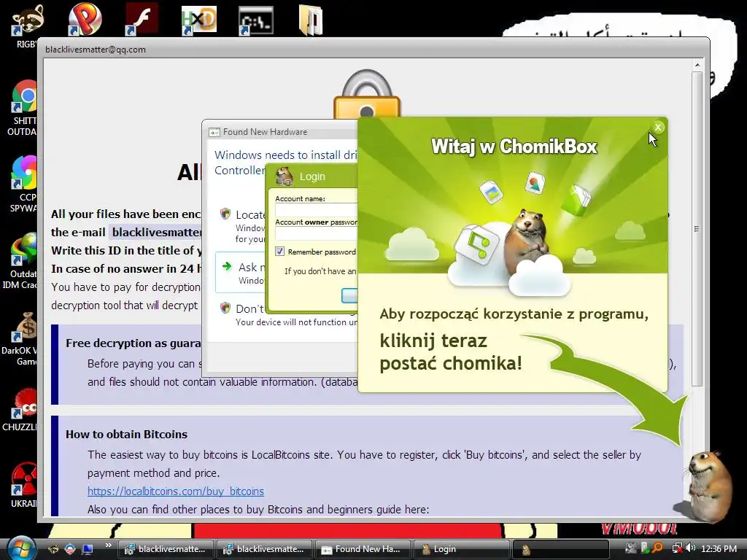
Task: Expand the quick launch overflow chevron
Action: coord(109,545)
